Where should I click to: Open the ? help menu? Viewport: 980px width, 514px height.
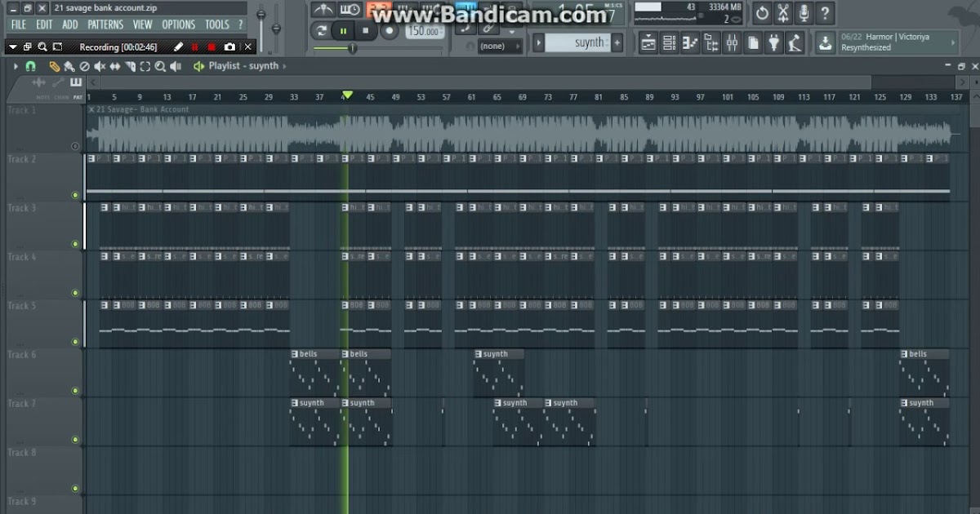pyautogui.click(x=240, y=24)
